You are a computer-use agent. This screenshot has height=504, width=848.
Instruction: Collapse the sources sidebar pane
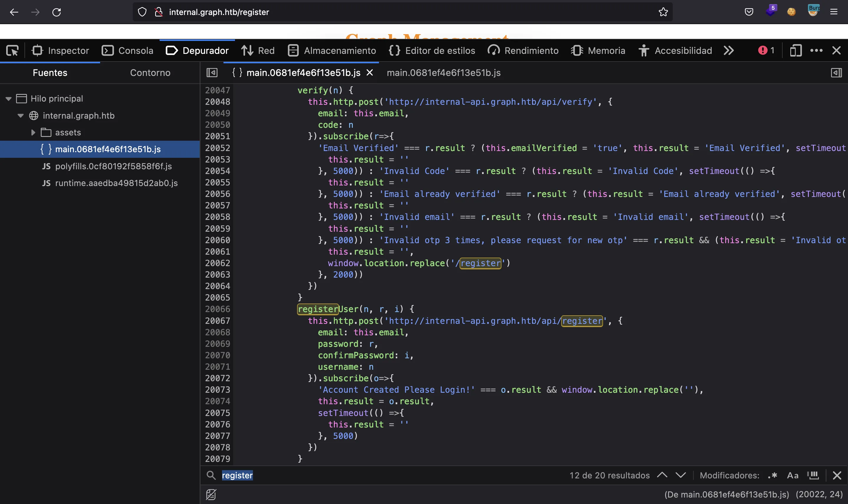coord(212,73)
